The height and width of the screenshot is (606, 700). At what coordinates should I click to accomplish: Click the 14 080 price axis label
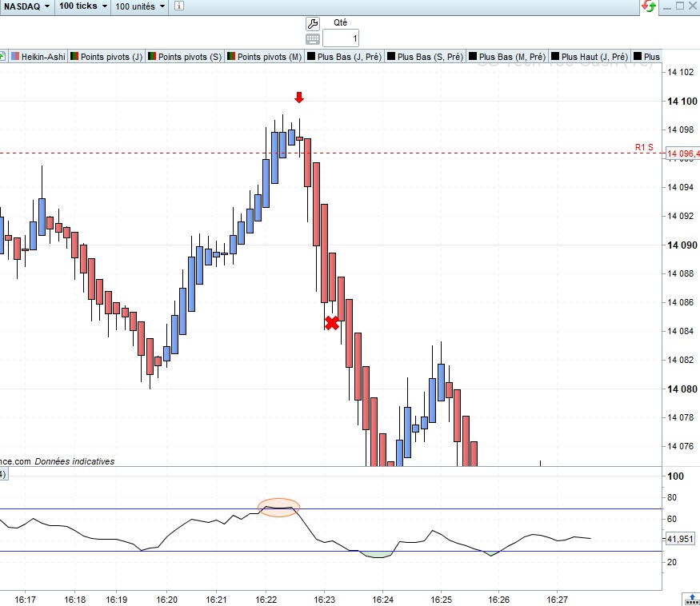682,389
